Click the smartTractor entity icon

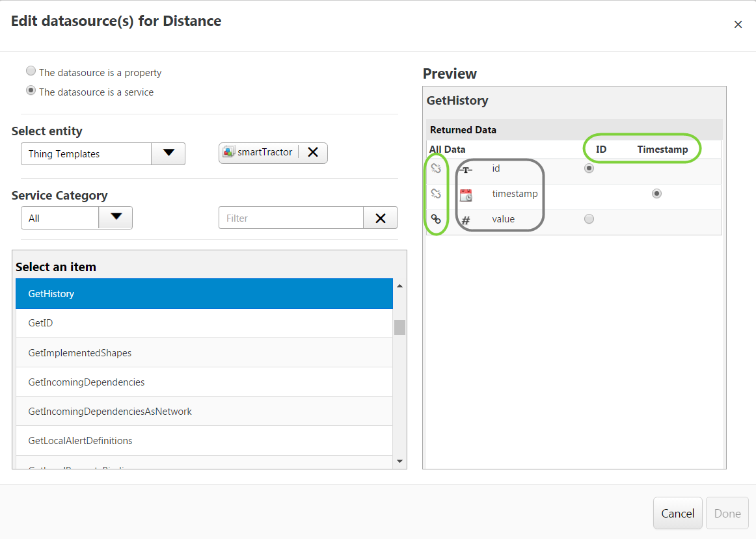point(228,151)
